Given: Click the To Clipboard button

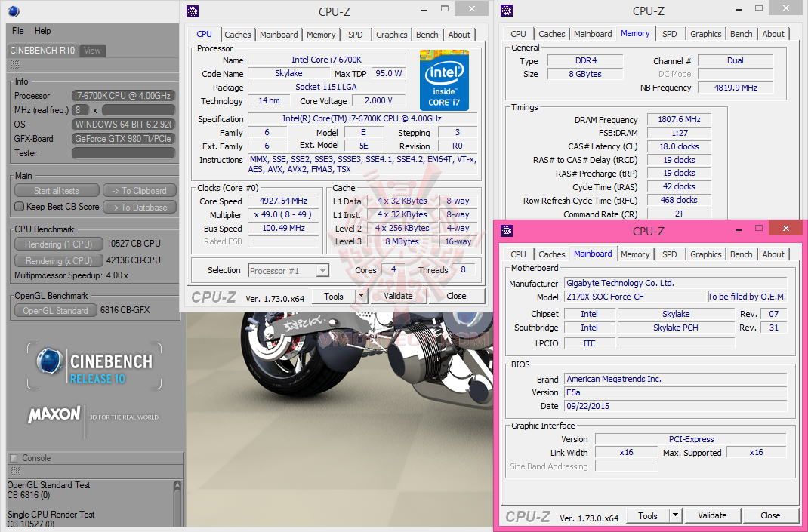Looking at the screenshot, I should (x=140, y=191).
